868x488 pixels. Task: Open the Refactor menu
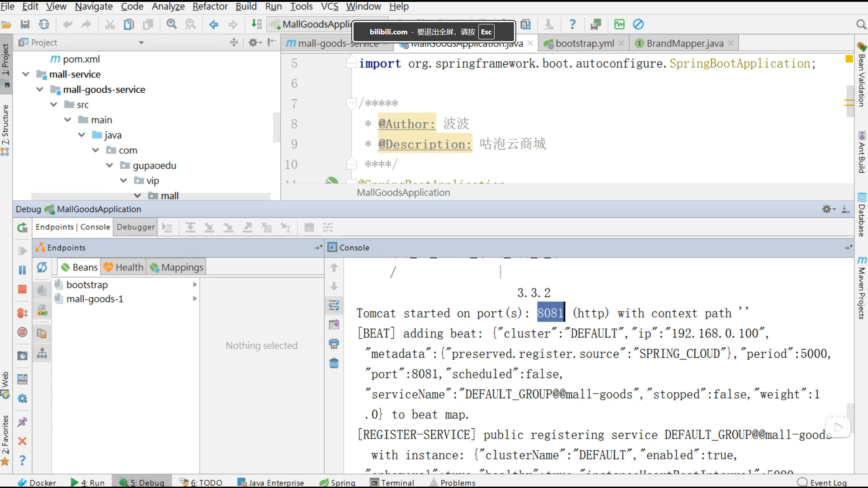[210, 6]
